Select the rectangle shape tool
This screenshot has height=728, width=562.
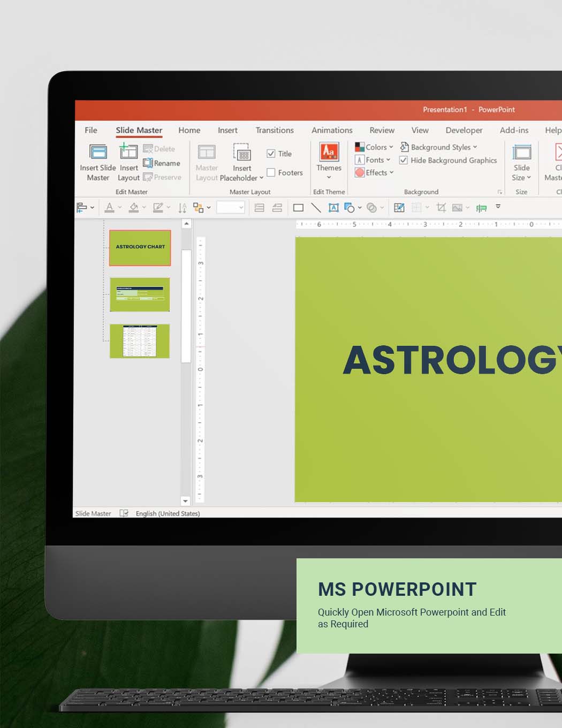click(298, 208)
